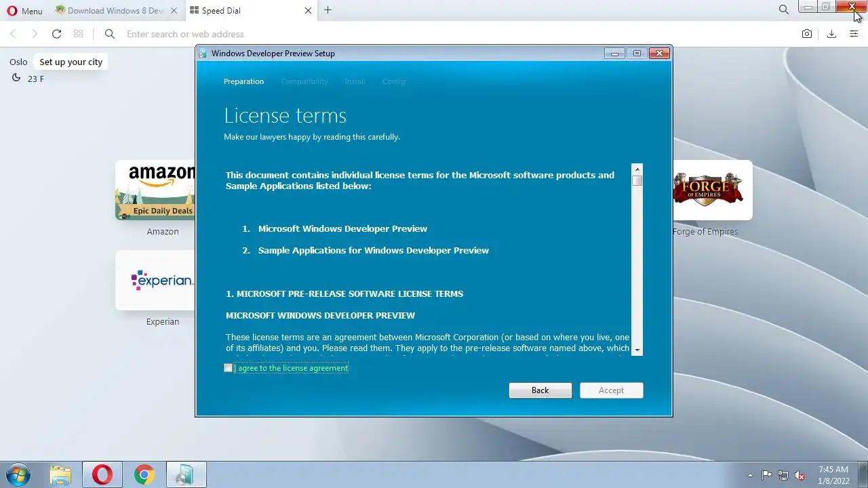
Task: Minimize the Opera browser window
Action: click(x=808, y=7)
